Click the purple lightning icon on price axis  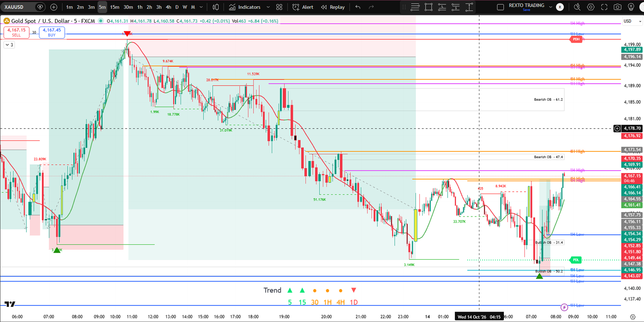coord(564,307)
